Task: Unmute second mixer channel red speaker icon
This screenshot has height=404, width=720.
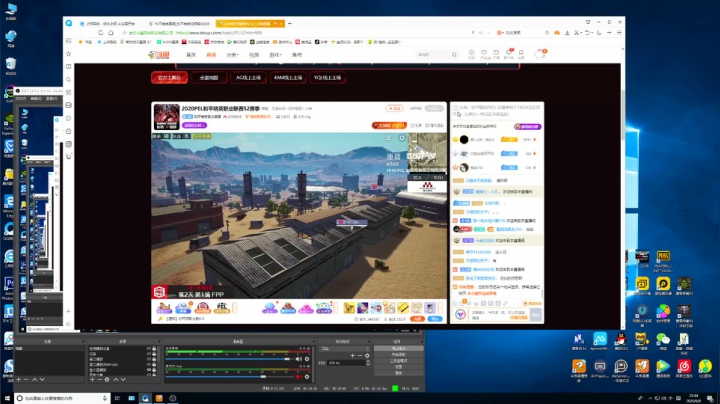Action: click(x=299, y=376)
